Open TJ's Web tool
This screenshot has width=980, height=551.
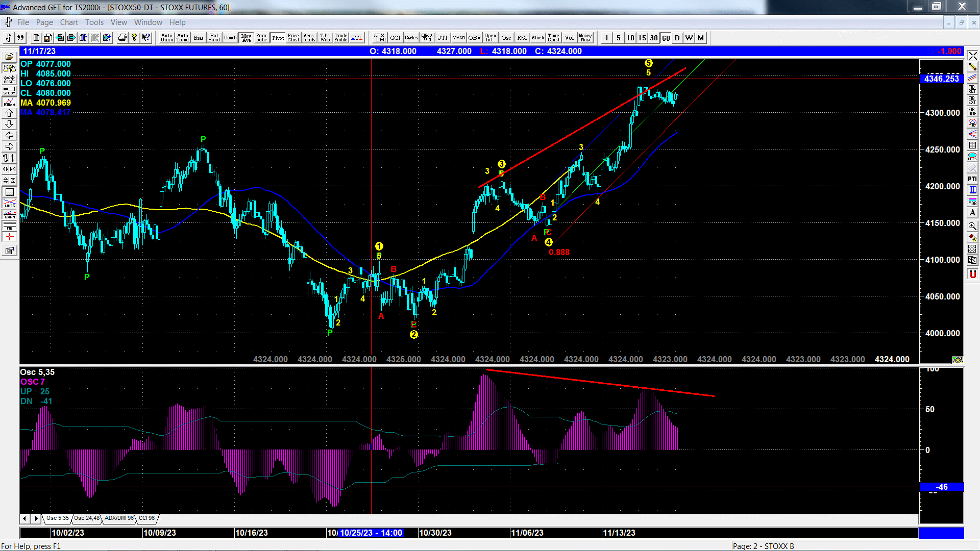(325, 38)
